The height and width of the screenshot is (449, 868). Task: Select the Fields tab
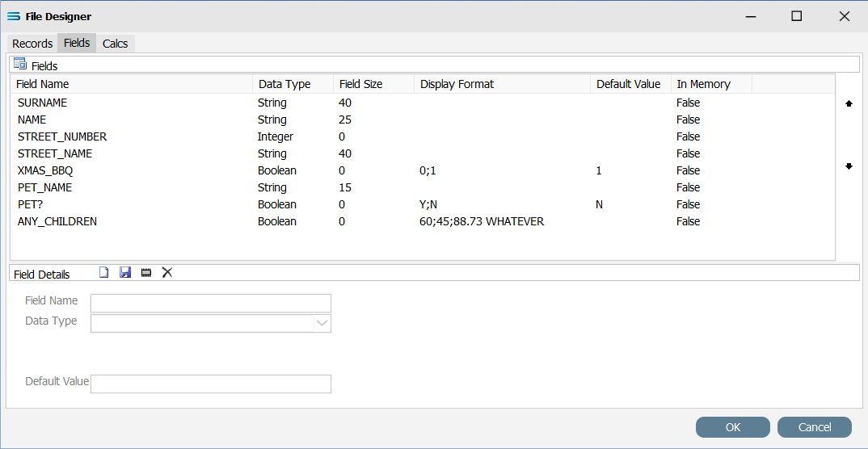point(77,43)
